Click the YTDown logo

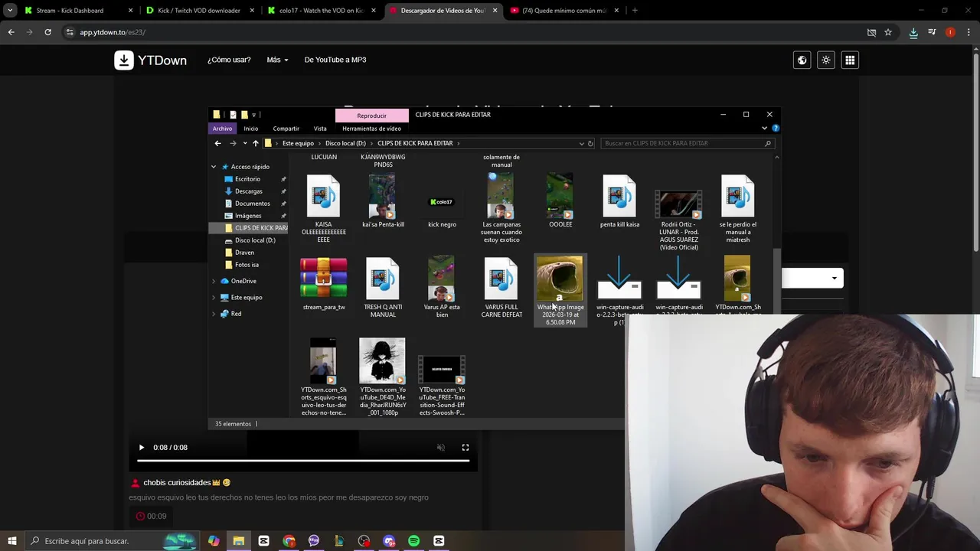pyautogui.click(x=151, y=60)
